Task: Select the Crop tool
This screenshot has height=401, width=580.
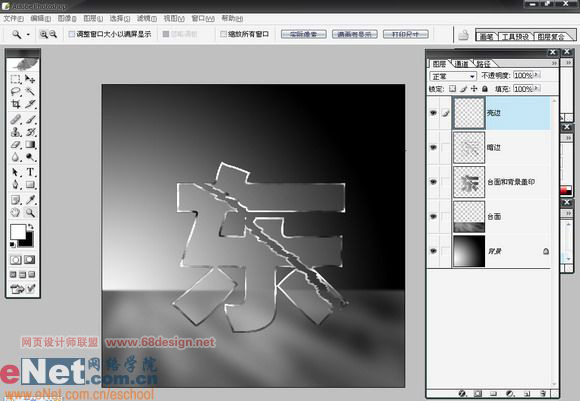Action: tap(16, 104)
